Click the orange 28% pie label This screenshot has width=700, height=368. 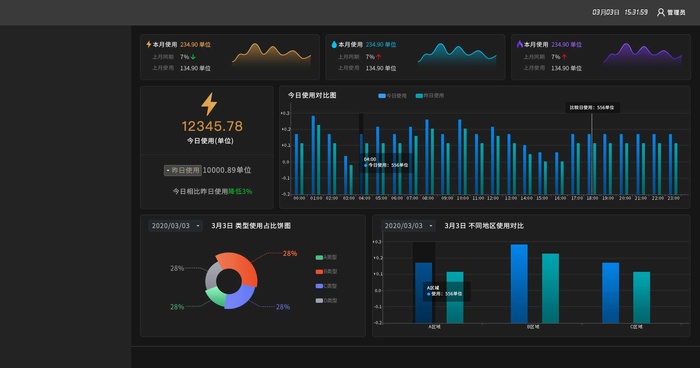coord(290,253)
